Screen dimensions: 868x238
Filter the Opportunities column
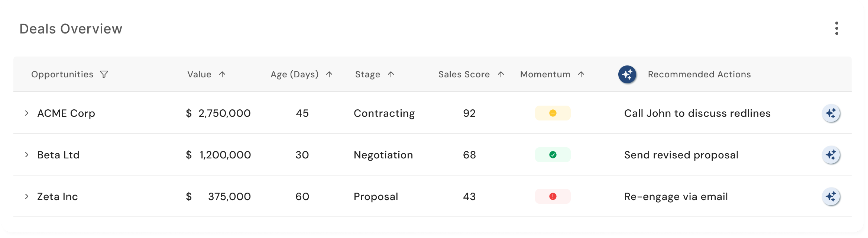pyautogui.click(x=104, y=74)
